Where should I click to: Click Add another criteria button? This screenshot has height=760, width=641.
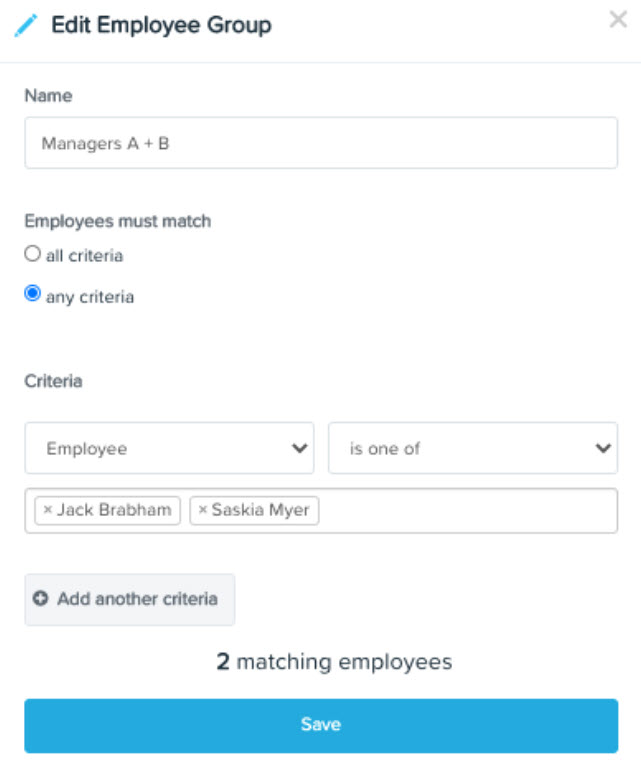(x=130, y=600)
